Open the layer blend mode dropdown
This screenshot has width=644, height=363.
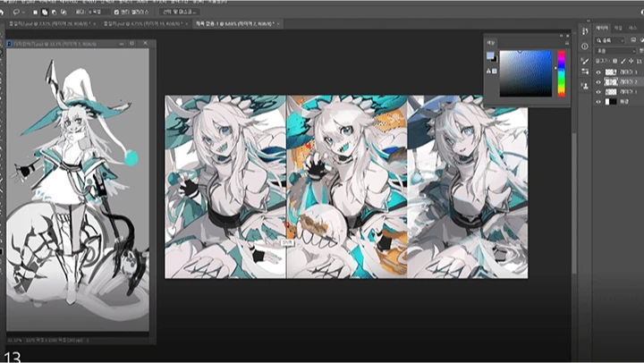click(616, 51)
